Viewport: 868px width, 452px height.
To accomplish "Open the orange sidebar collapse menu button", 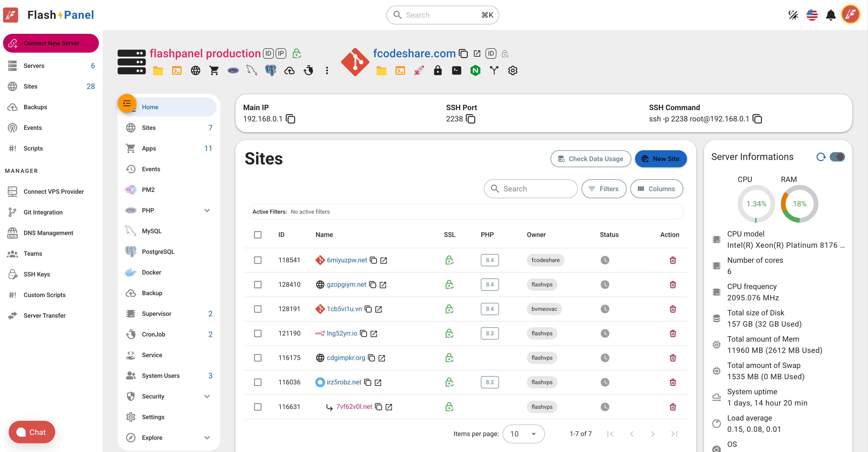I will point(127,104).
